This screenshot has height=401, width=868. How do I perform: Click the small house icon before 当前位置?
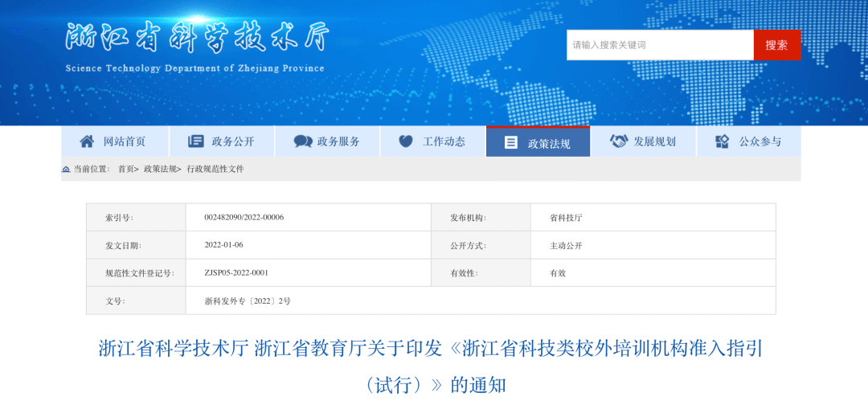[66, 170]
